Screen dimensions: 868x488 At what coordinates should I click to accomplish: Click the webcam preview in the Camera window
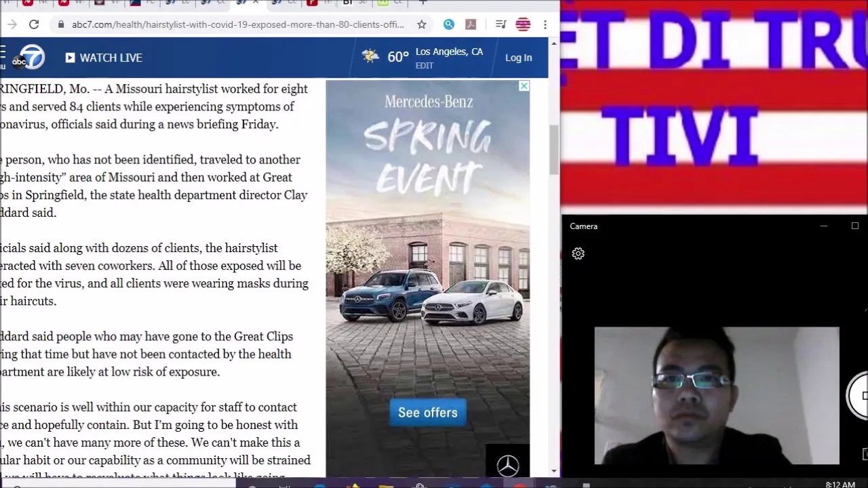click(x=717, y=396)
